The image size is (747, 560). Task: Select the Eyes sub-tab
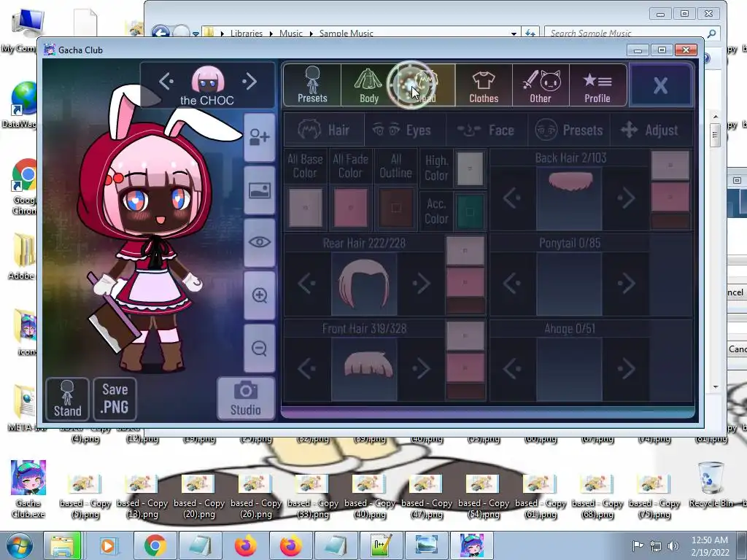pos(405,130)
